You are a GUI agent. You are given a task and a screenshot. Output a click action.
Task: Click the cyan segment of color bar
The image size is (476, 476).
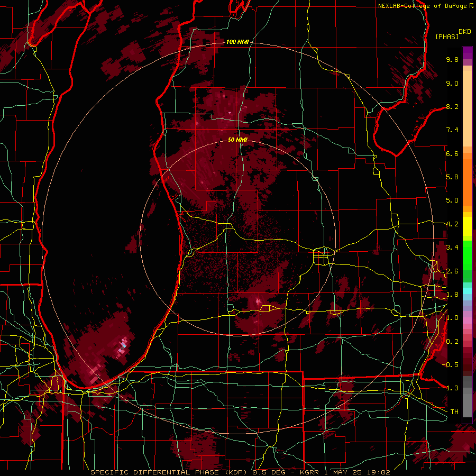coord(467,291)
